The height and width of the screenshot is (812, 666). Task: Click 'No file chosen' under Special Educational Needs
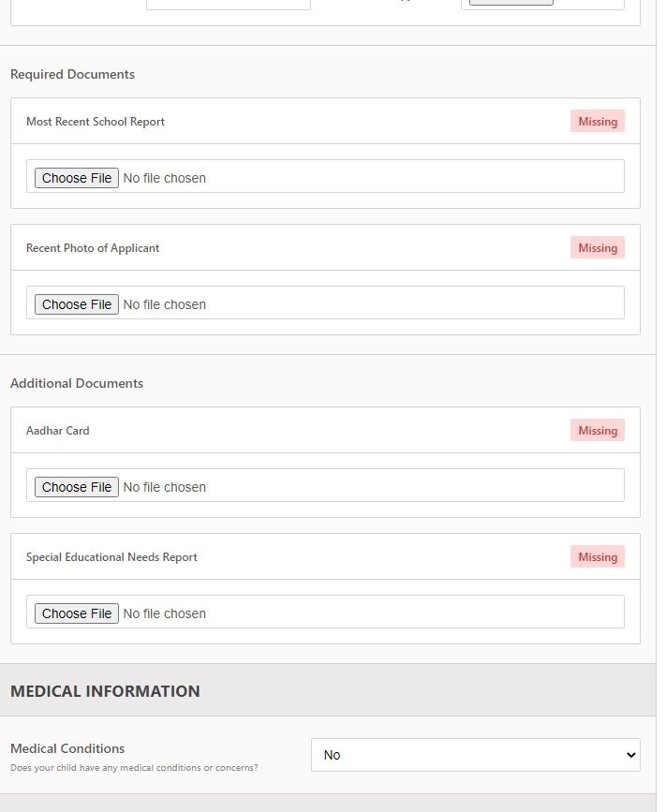(x=164, y=613)
